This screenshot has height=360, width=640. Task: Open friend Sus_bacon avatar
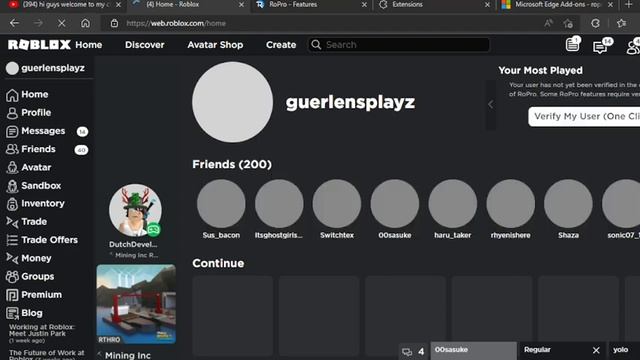221,203
